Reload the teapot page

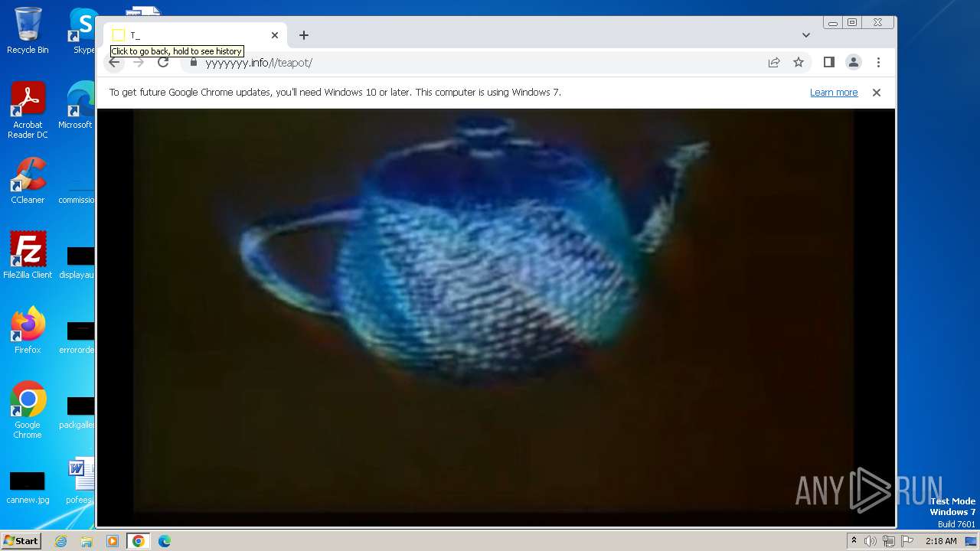point(163,63)
